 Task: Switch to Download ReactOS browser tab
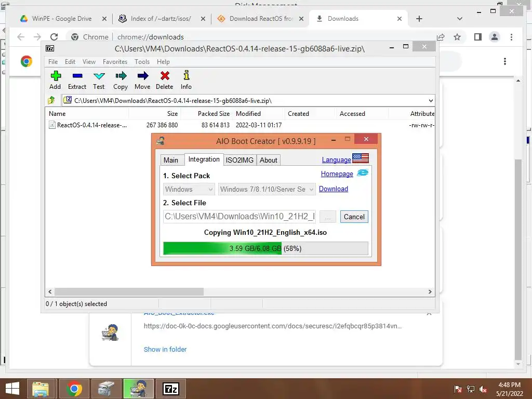(260, 19)
